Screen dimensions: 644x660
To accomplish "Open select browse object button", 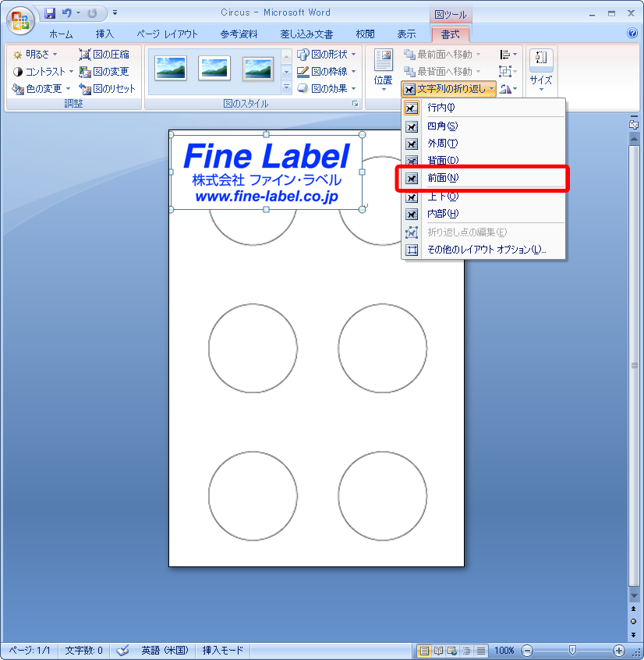I will tap(634, 621).
